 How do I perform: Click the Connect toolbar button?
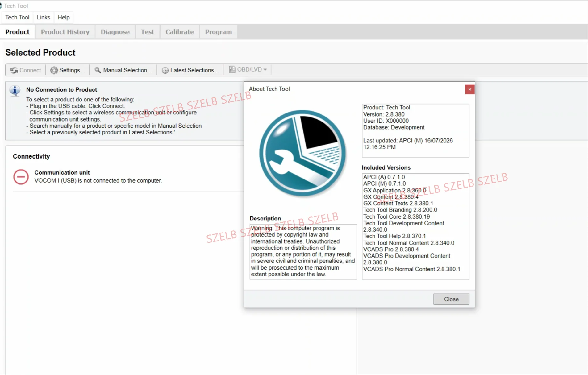click(x=26, y=70)
